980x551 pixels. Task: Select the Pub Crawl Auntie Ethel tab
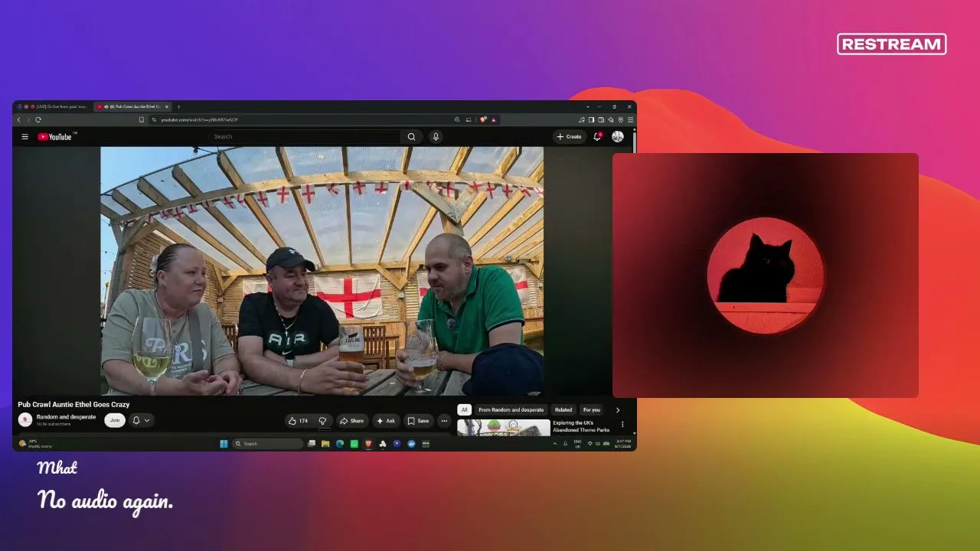[x=132, y=106]
